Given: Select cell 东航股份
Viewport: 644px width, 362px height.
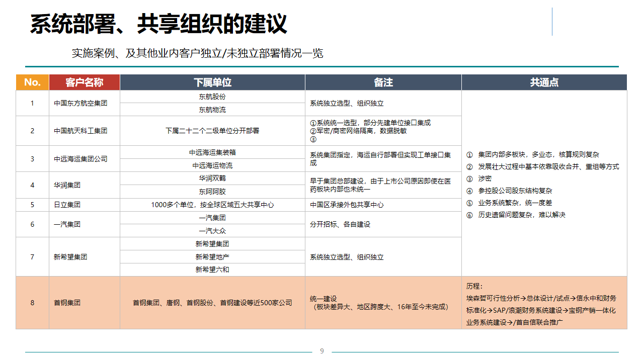Looking at the screenshot, I should coord(212,97).
